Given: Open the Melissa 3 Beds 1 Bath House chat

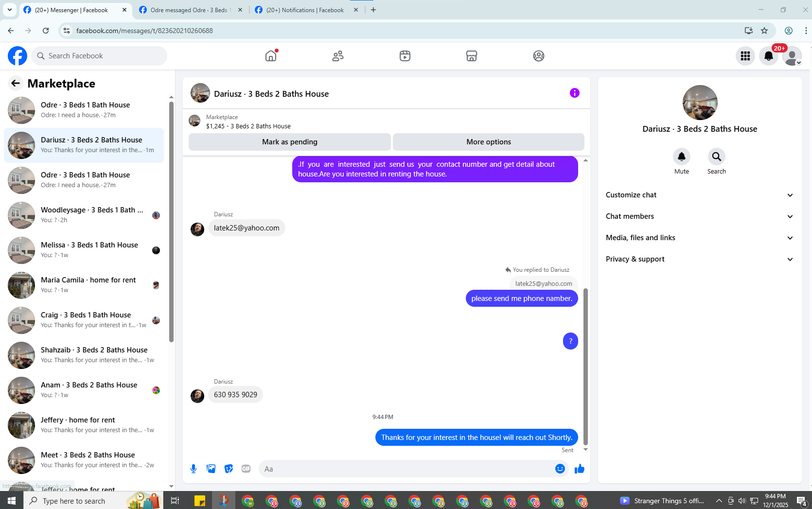Looking at the screenshot, I should [x=84, y=250].
